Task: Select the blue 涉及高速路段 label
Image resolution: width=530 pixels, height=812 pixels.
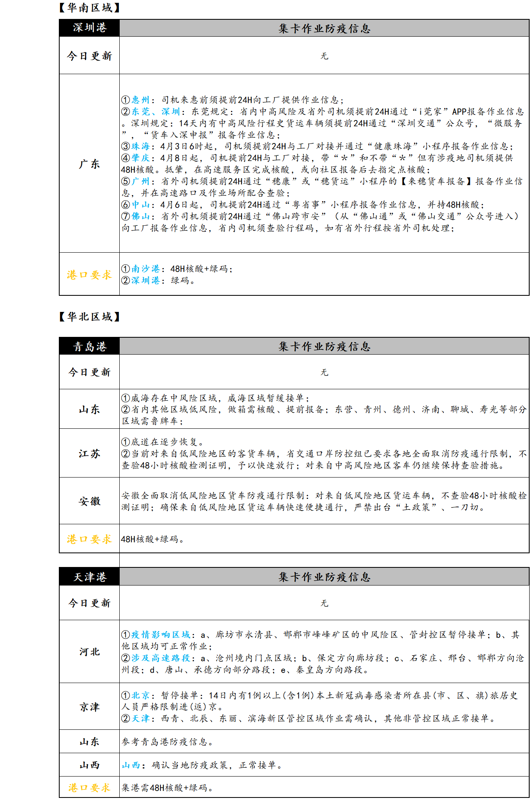Action: 160,658
